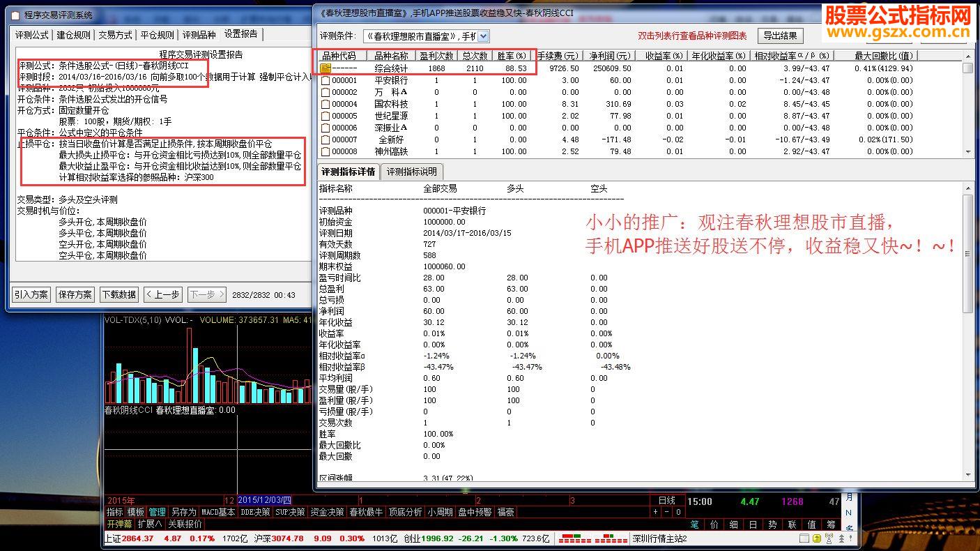Select the 势 view icon
980x551 pixels.
tap(773, 524)
